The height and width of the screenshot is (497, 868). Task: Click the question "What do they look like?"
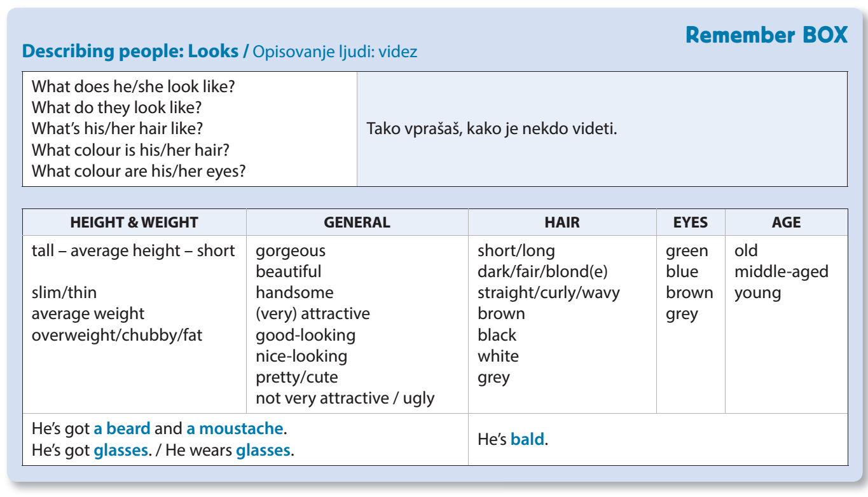pos(116,107)
